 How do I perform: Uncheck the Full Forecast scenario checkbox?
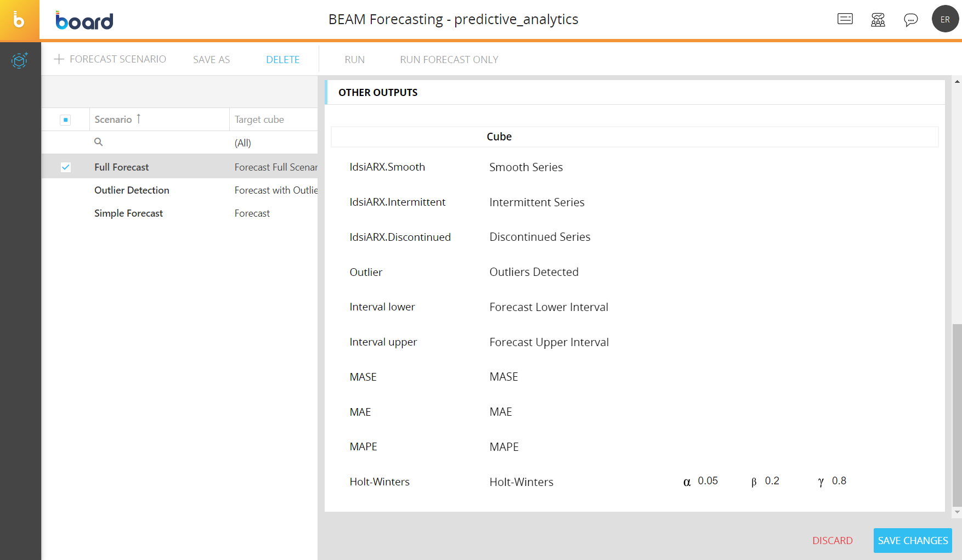point(65,167)
